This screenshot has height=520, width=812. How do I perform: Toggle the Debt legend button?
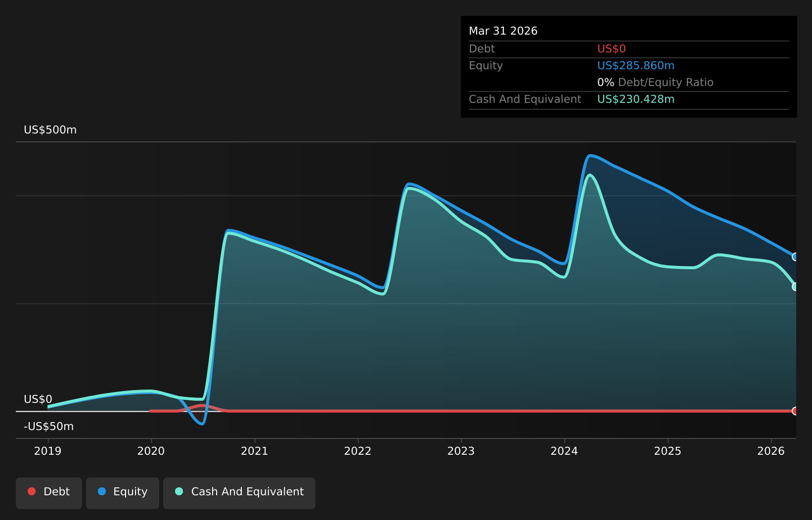[x=49, y=493]
